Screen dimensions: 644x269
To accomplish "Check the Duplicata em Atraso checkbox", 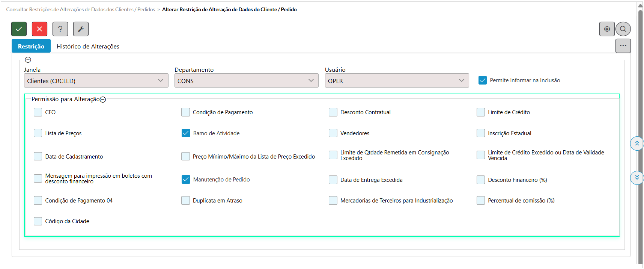I will point(186,201).
